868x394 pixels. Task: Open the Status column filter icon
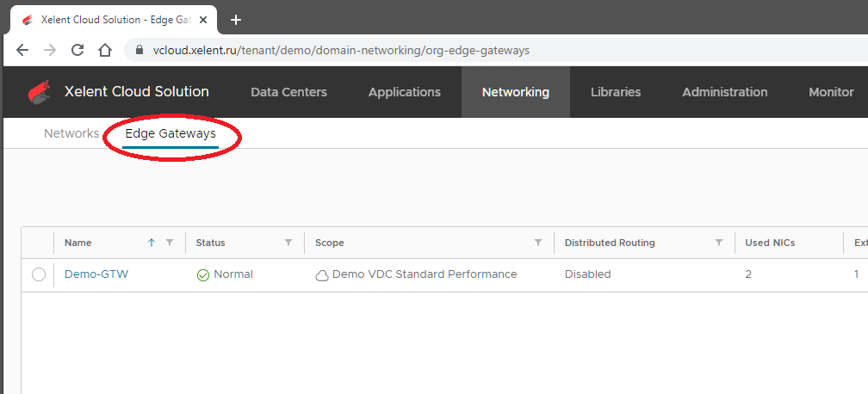coord(288,243)
